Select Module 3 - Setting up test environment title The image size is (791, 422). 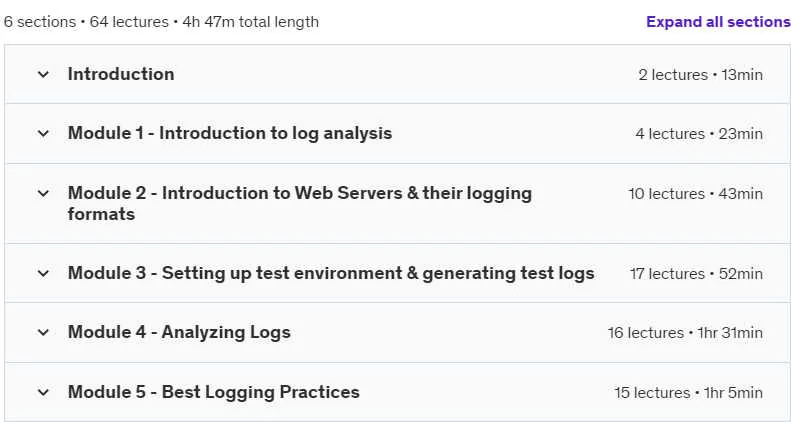[331, 273]
